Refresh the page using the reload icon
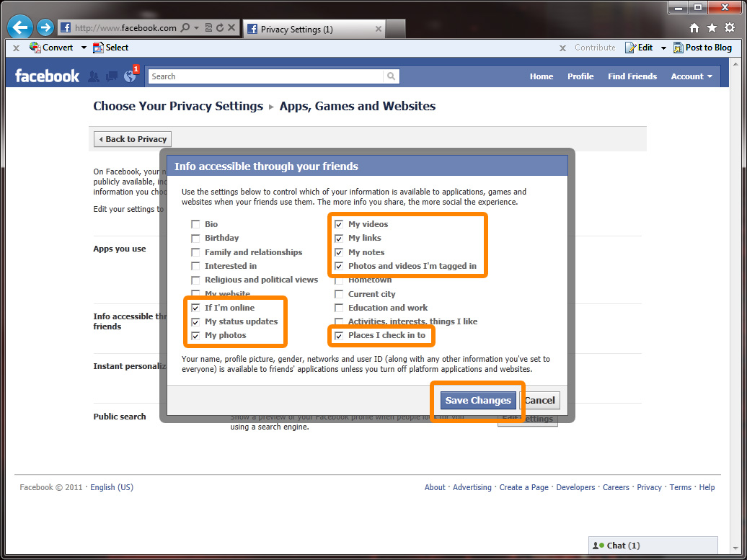Image resolution: width=747 pixels, height=560 pixels. [x=220, y=28]
